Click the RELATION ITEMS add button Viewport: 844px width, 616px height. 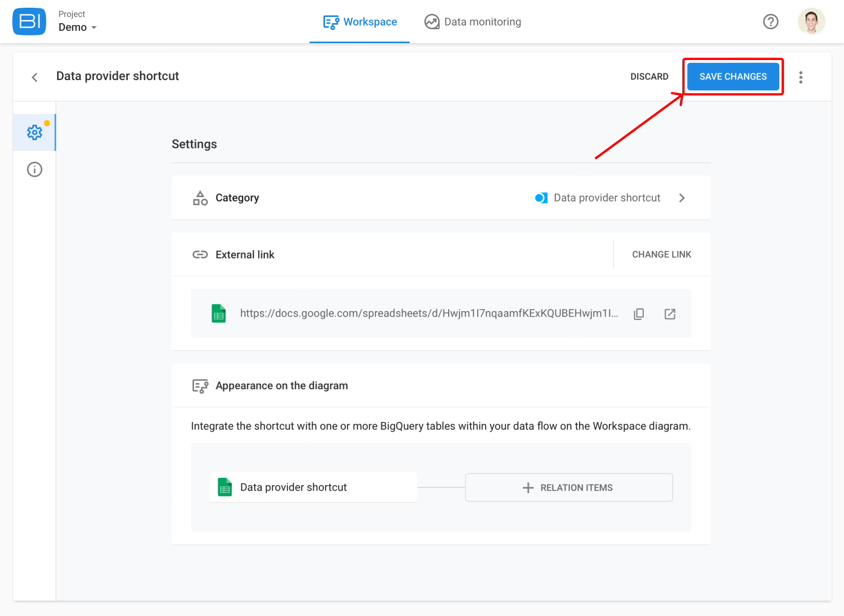coord(569,488)
